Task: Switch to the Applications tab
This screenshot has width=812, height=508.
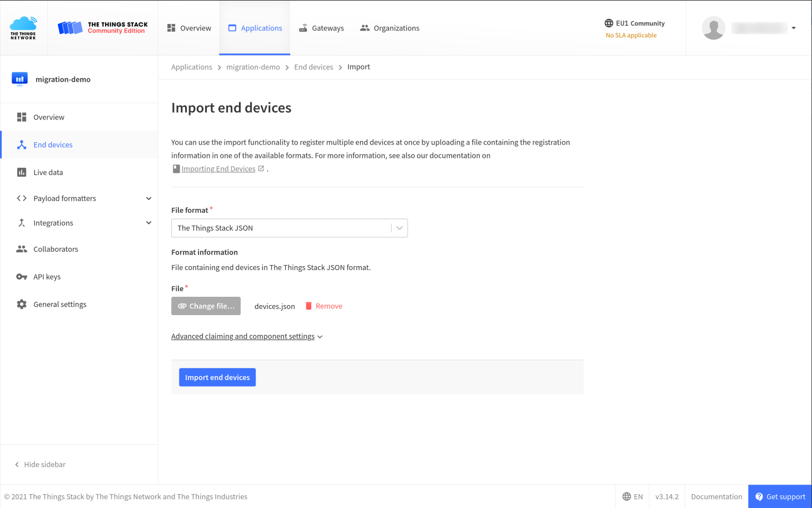Action: pyautogui.click(x=255, y=28)
